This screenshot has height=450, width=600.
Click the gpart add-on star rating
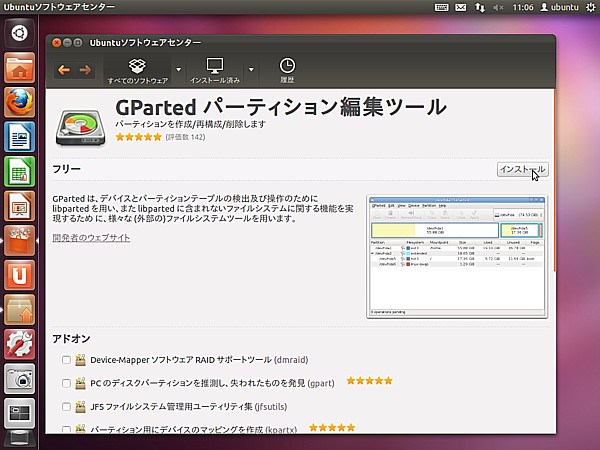click(369, 381)
